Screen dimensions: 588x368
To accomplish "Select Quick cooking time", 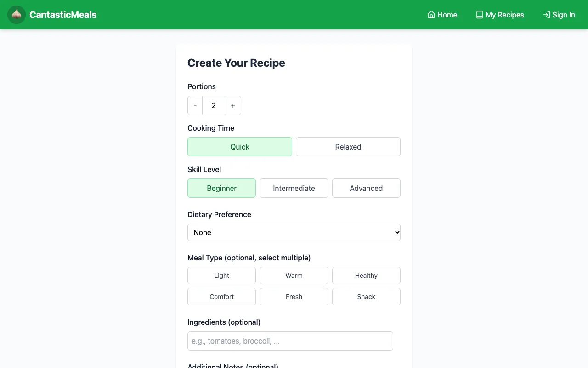I will pos(240,147).
